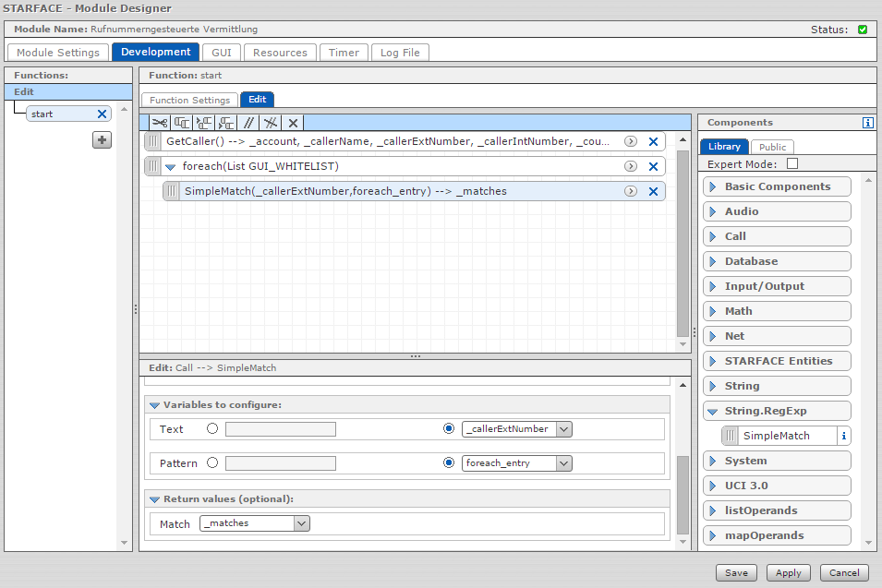
Task: Open details arrow for SimpleMatch call row
Action: (631, 191)
